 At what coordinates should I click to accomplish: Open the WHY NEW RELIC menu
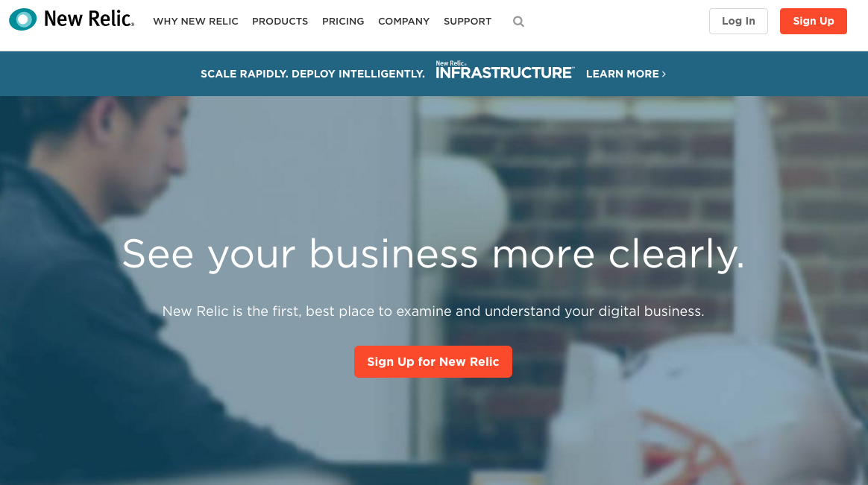click(195, 22)
